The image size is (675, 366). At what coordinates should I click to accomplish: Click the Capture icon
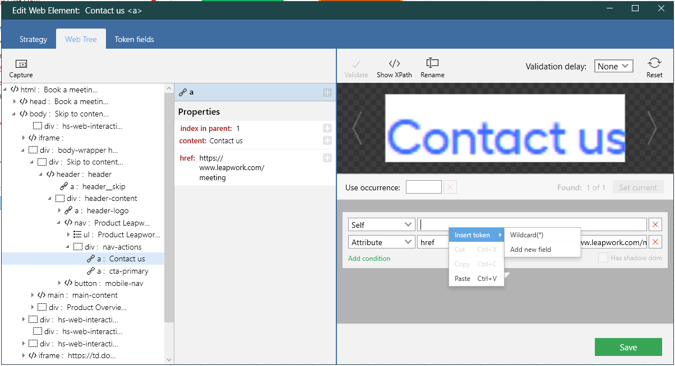tap(21, 64)
